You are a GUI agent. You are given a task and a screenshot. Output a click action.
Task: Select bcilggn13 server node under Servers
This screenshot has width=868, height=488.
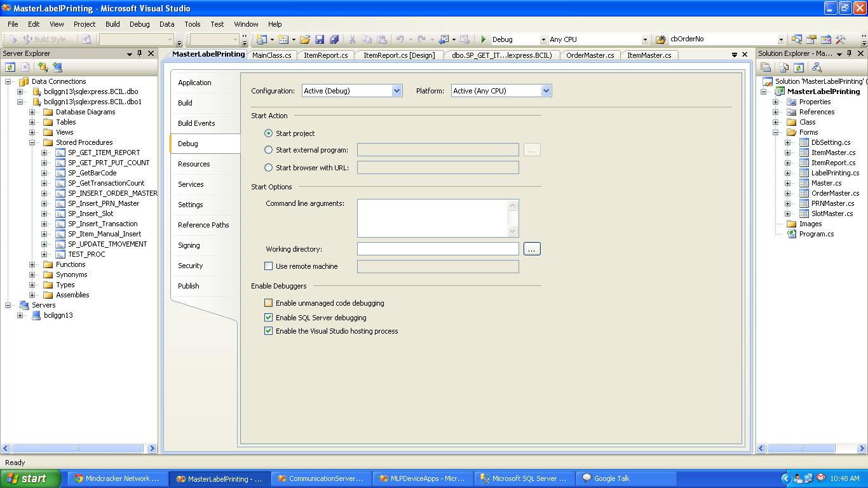coord(58,315)
